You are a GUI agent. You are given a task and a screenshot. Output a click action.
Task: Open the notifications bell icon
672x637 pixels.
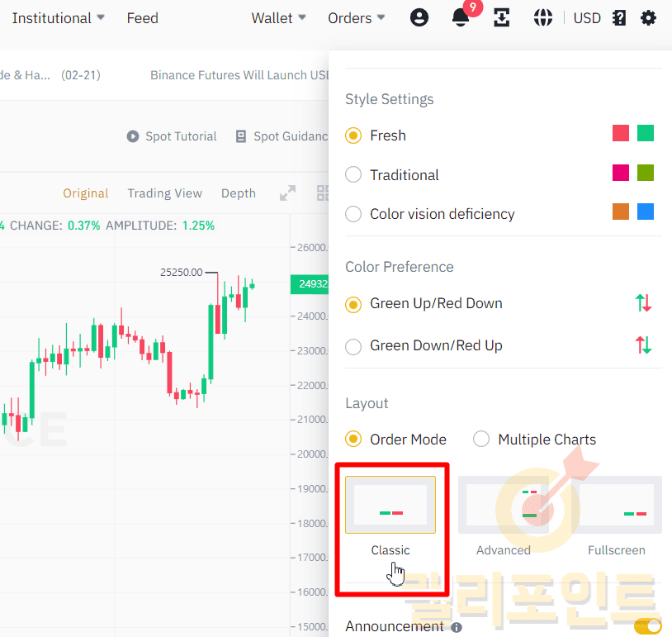tap(461, 17)
